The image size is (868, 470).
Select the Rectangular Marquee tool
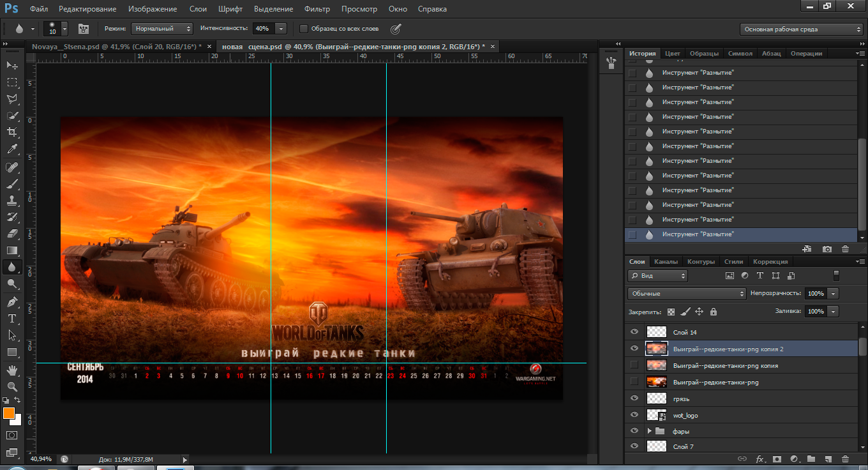12,82
